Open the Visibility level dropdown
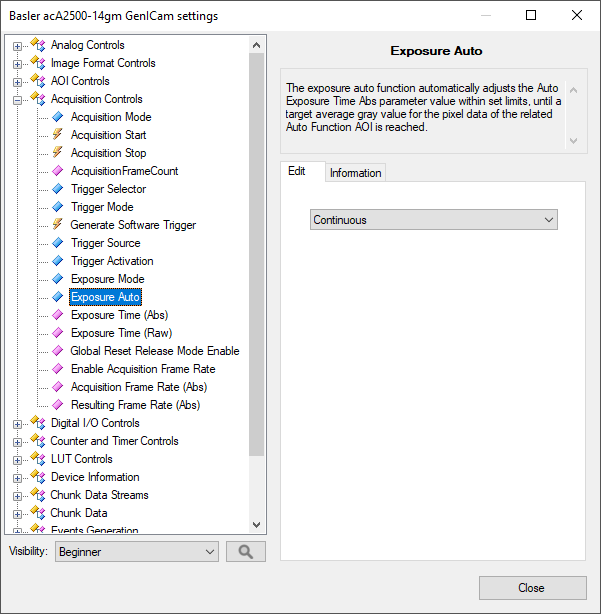This screenshot has width=601, height=614. (136, 551)
